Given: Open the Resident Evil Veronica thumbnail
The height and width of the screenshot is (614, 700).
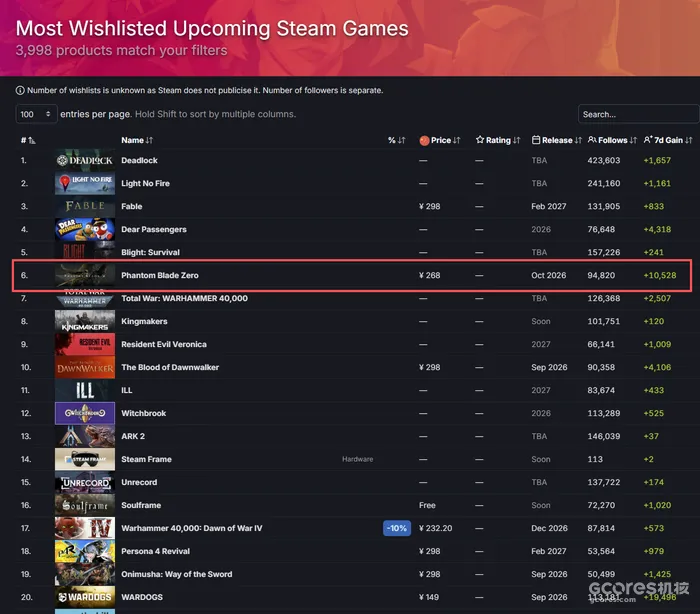Looking at the screenshot, I should pyautogui.click(x=85, y=344).
